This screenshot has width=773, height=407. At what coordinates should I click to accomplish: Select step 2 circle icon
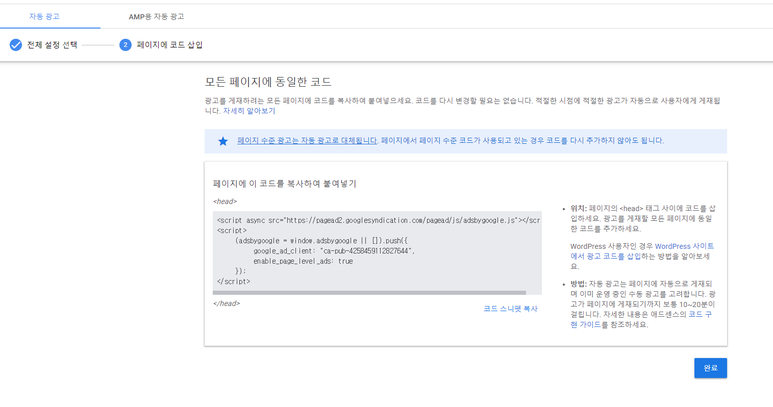click(x=125, y=45)
